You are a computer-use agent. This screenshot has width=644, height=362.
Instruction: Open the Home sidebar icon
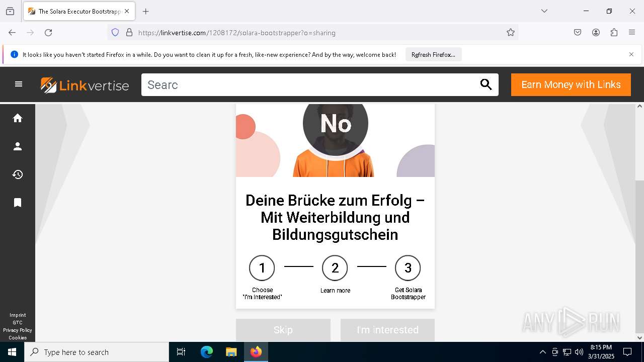(18, 118)
